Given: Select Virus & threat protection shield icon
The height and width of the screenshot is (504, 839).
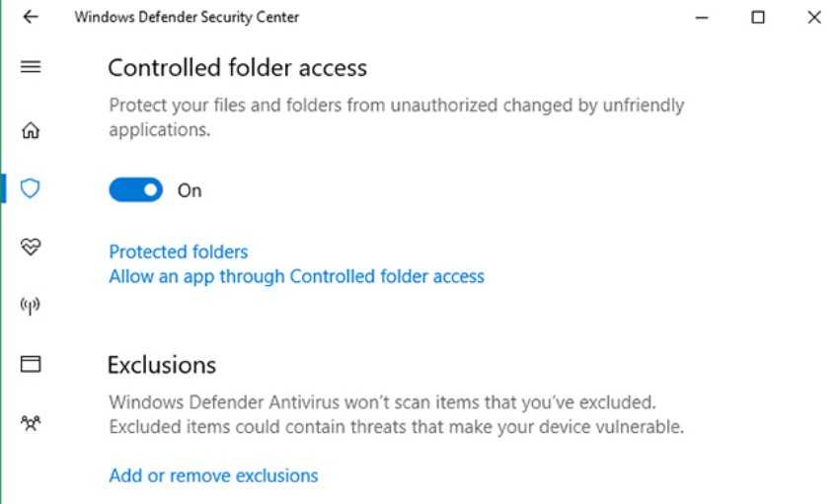Looking at the screenshot, I should pyautogui.click(x=31, y=188).
